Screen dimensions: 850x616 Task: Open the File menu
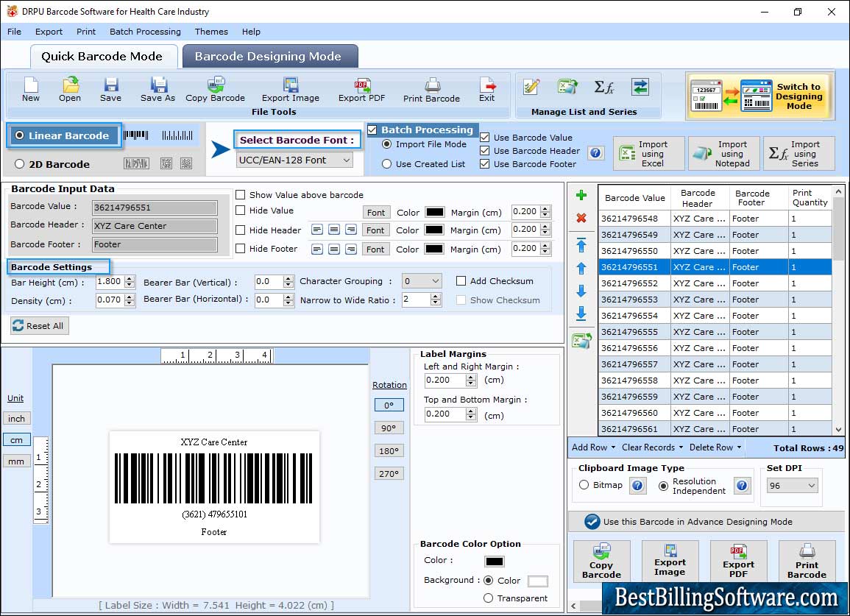tap(14, 32)
